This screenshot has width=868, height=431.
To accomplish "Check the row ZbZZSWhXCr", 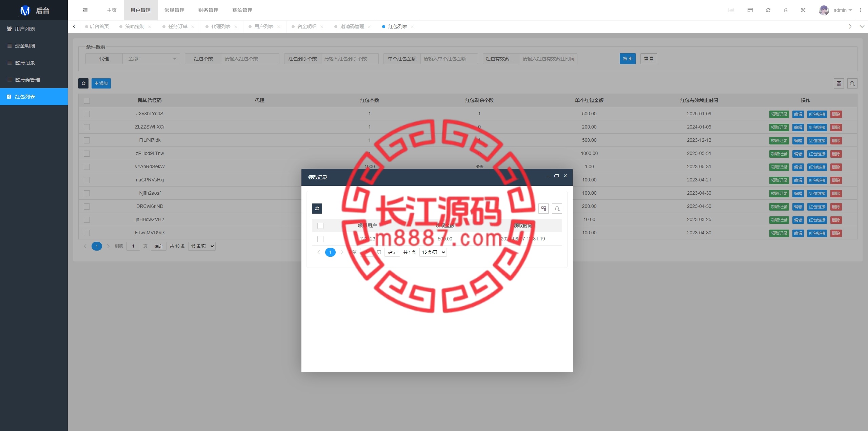I will [87, 127].
